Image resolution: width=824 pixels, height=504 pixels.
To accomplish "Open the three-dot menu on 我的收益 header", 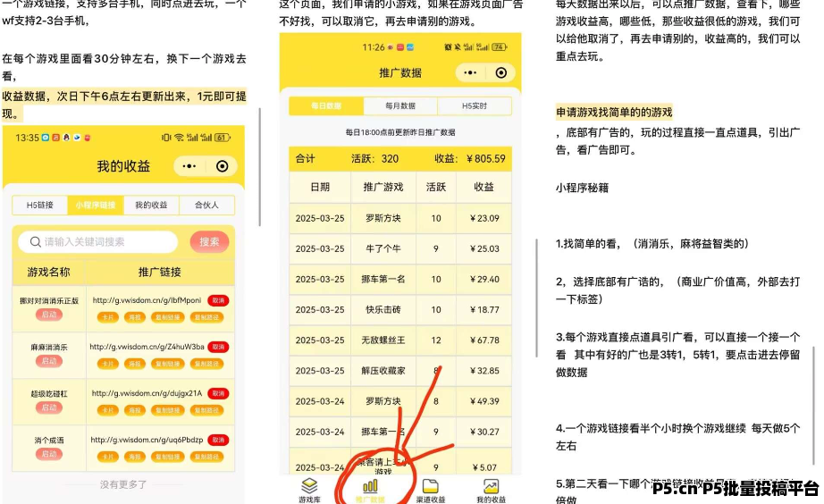I will coord(189,166).
